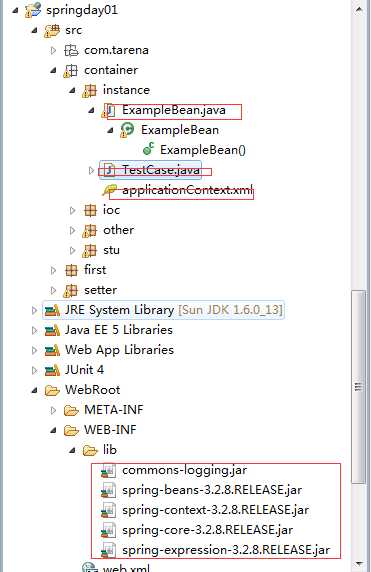Click the other package icon

click(89, 231)
